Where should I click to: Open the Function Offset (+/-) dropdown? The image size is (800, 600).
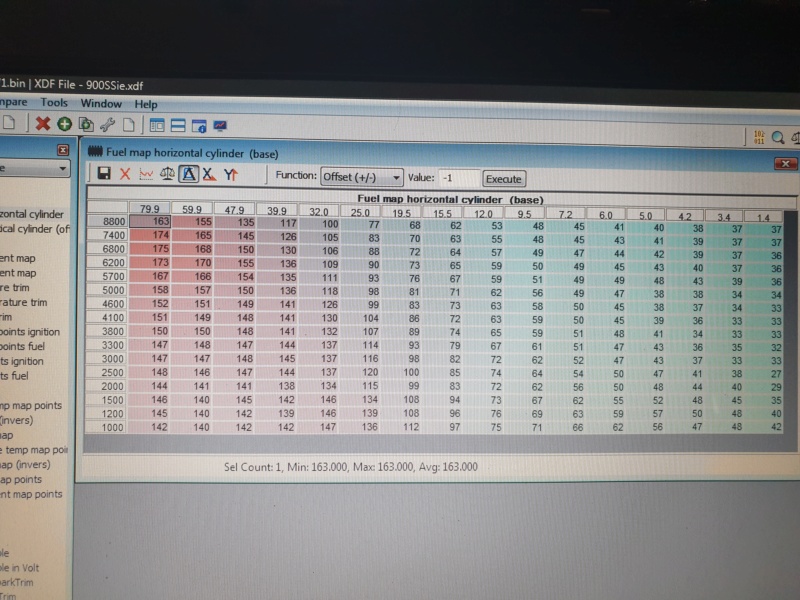coord(362,177)
